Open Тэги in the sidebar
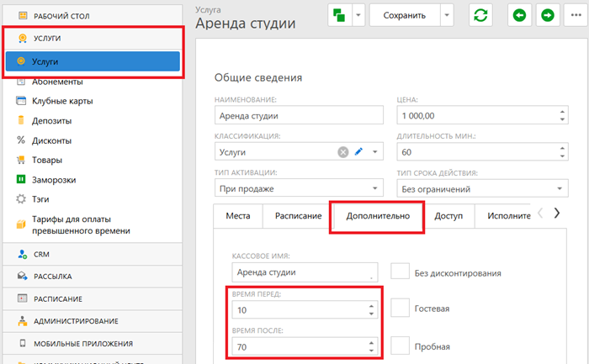This screenshot has width=589, height=364. 40,199
